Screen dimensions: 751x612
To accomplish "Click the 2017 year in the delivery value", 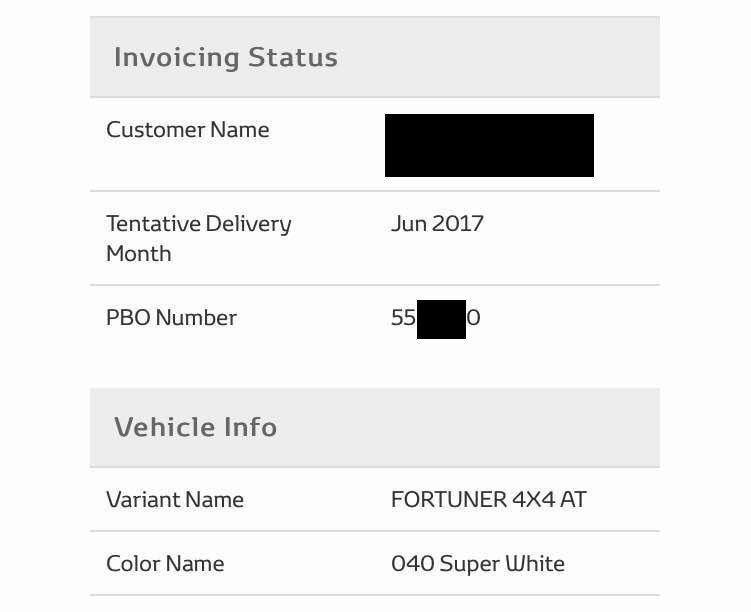I will 457,224.
